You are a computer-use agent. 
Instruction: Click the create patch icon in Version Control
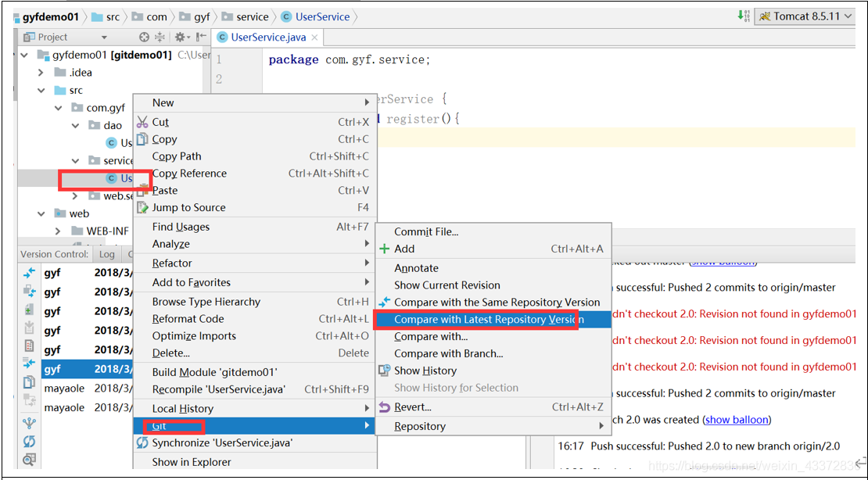[29, 310]
